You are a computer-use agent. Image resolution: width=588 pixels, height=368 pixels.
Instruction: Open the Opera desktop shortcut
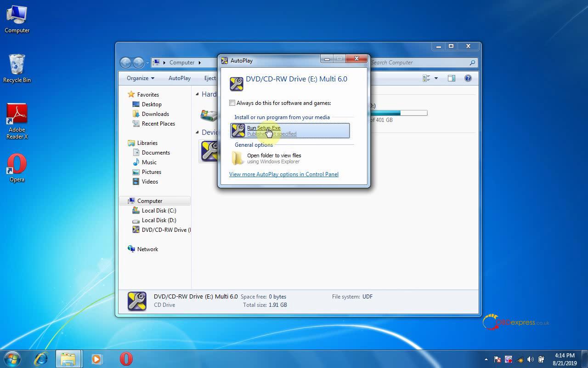17,167
